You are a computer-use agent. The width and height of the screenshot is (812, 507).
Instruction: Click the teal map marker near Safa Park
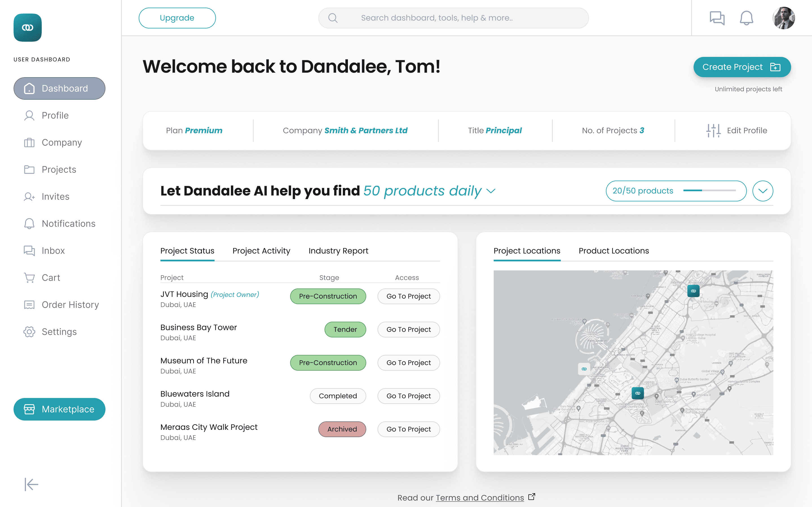(x=693, y=291)
